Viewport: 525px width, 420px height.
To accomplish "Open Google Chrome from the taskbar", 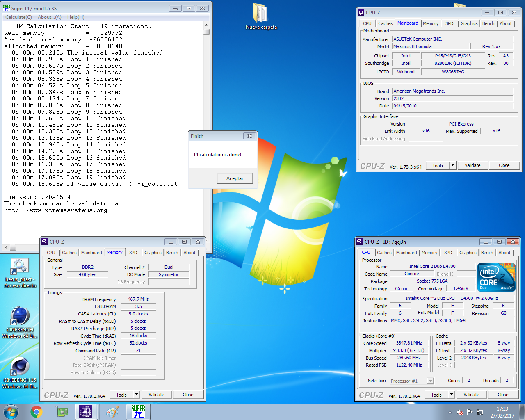I will [37, 412].
